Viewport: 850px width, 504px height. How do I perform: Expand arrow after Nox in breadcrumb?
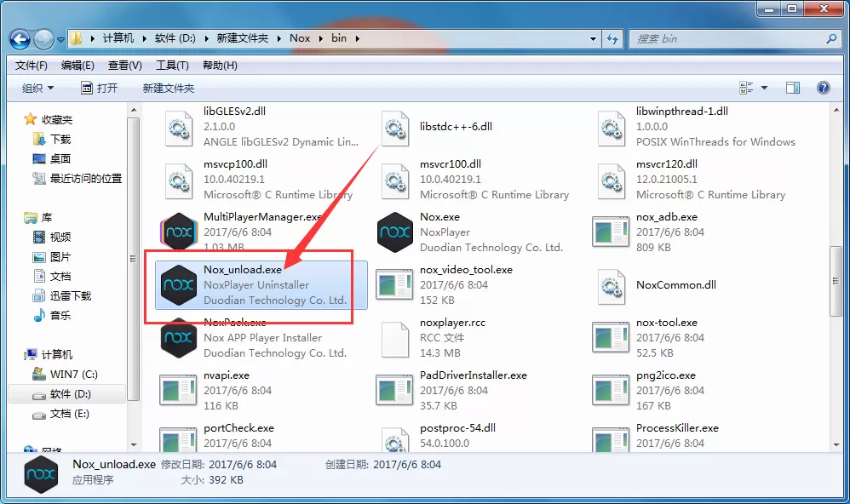pyautogui.click(x=321, y=38)
